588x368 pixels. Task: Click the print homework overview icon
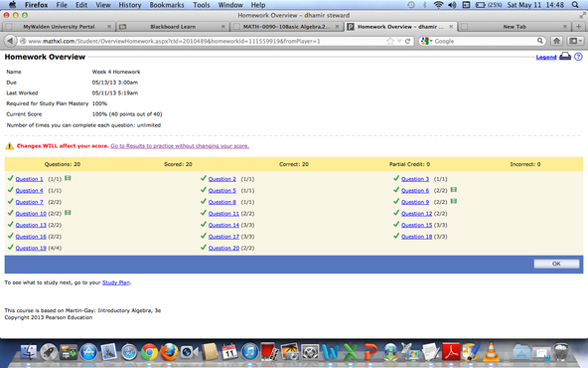point(565,57)
